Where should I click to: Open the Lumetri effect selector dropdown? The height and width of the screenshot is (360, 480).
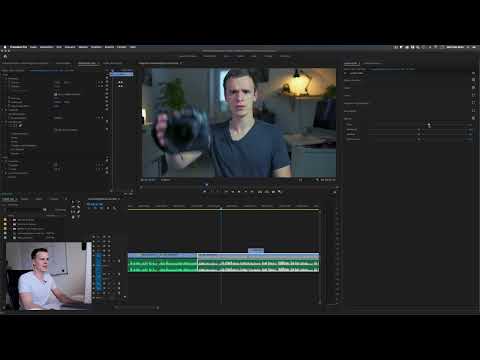[x=357, y=73]
